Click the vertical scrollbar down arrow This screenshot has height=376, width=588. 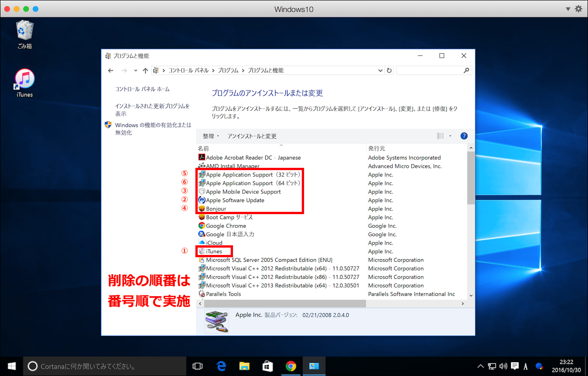coord(471,296)
